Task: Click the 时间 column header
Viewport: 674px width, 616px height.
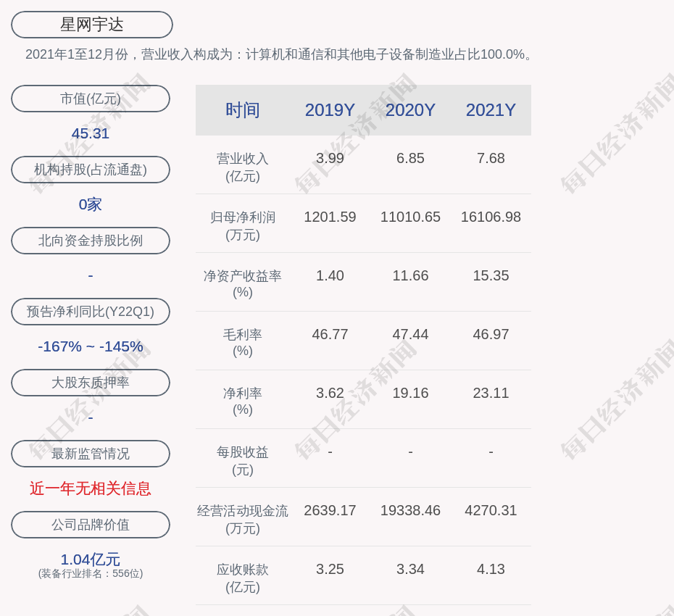Action: point(243,110)
